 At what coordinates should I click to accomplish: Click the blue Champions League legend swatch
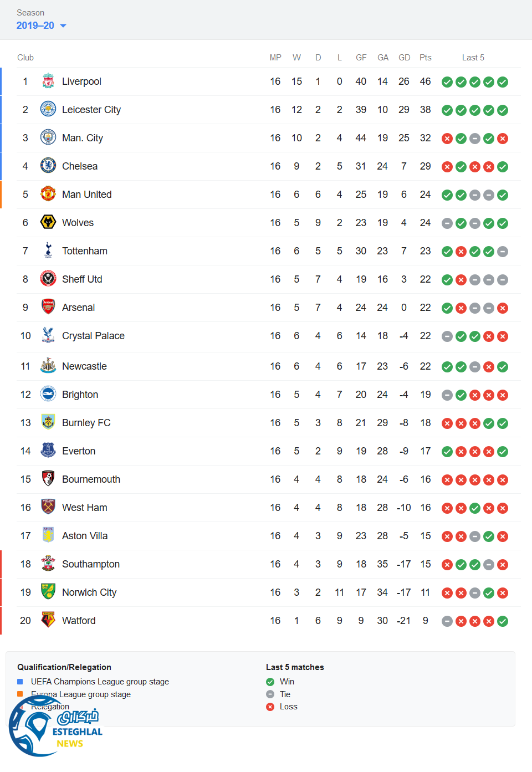pyautogui.click(x=20, y=682)
